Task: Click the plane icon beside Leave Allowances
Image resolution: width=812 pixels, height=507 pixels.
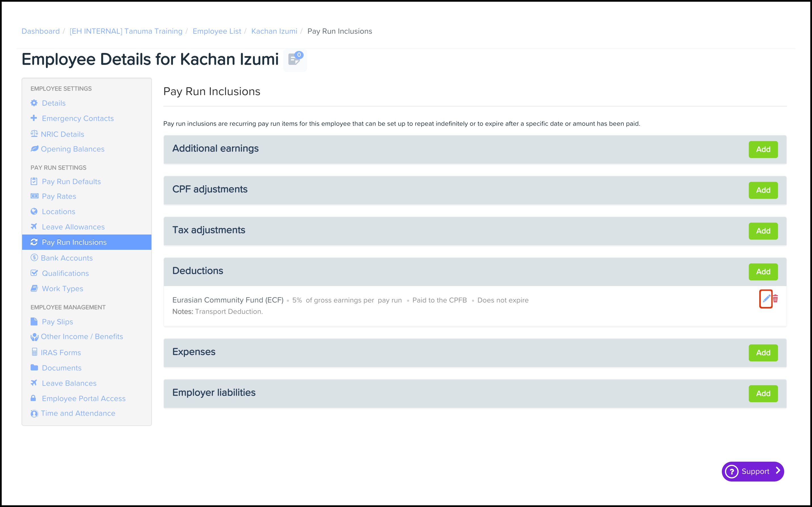Action: tap(34, 227)
